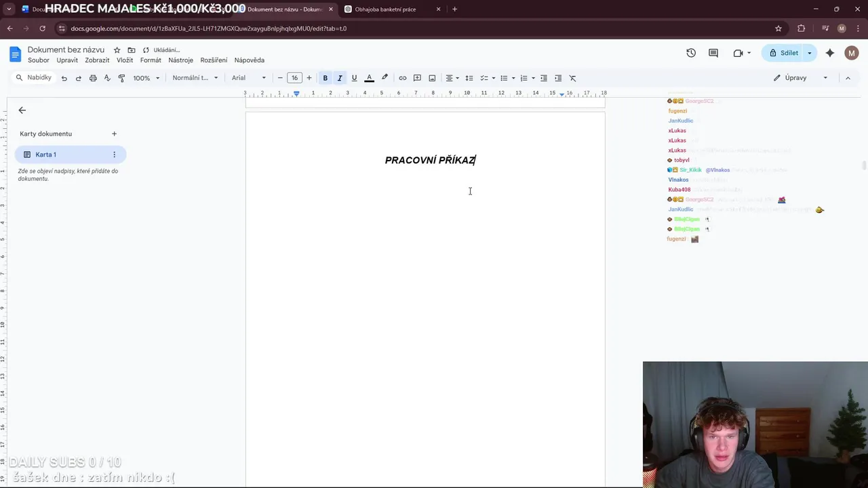Add a new document tab with plus

click(114, 134)
